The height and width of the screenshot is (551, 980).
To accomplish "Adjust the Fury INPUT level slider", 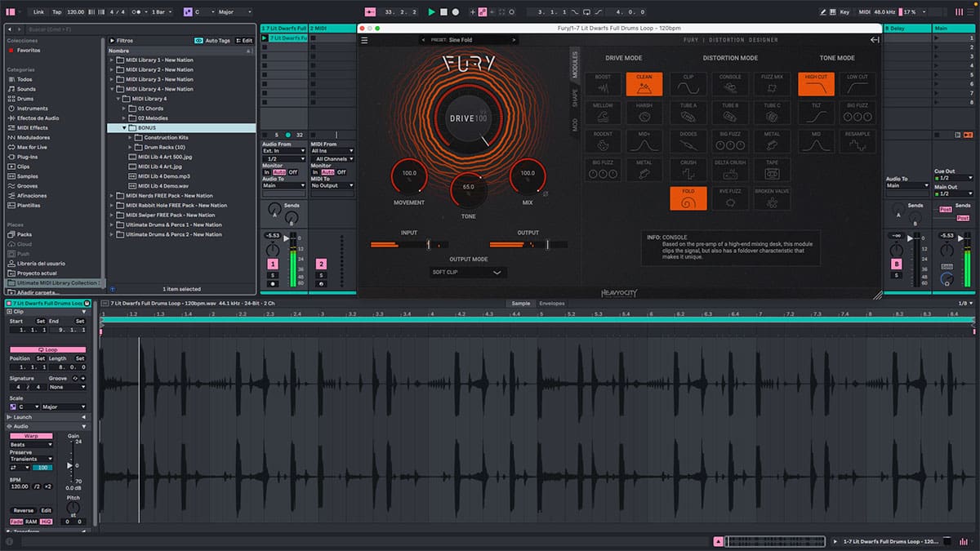I will tap(409, 244).
